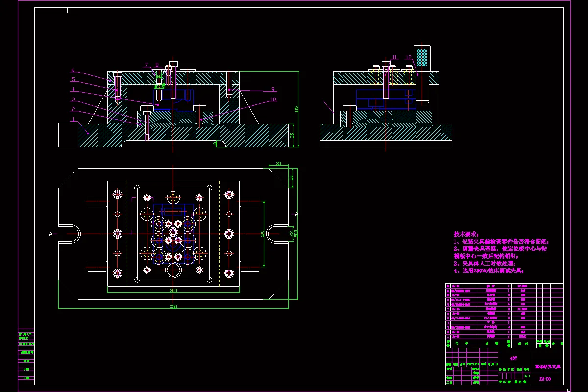
Task: Click the right section marker A
Action: pos(296,214)
